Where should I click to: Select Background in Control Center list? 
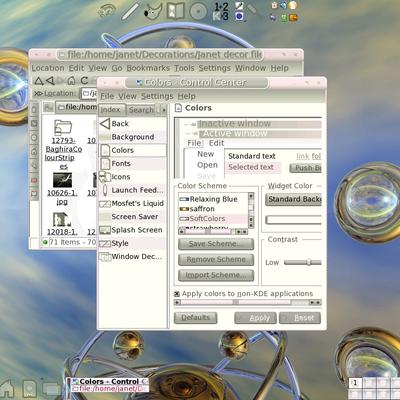pyautogui.click(x=132, y=137)
